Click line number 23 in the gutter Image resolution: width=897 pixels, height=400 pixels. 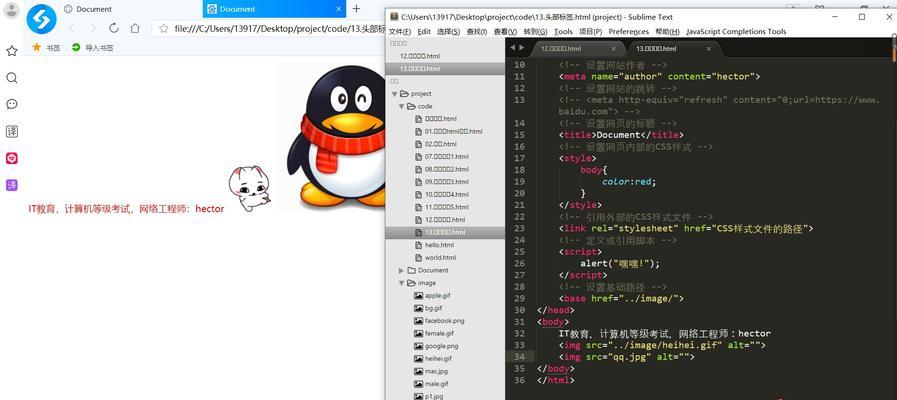point(519,228)
